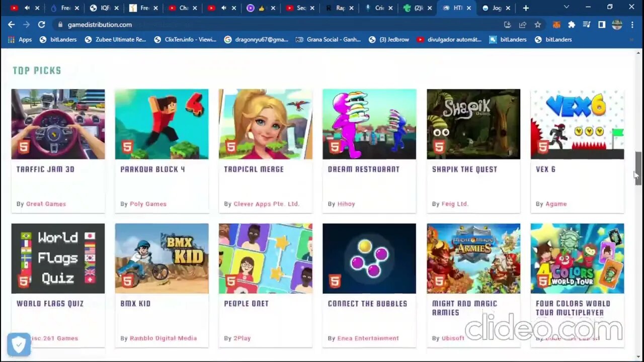
Task: Open the Grana Social bookmark
Action: click(328, 40)
